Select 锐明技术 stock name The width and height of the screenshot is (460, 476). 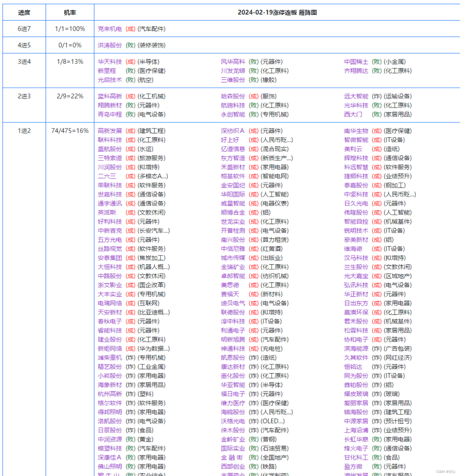coord(356,231)
